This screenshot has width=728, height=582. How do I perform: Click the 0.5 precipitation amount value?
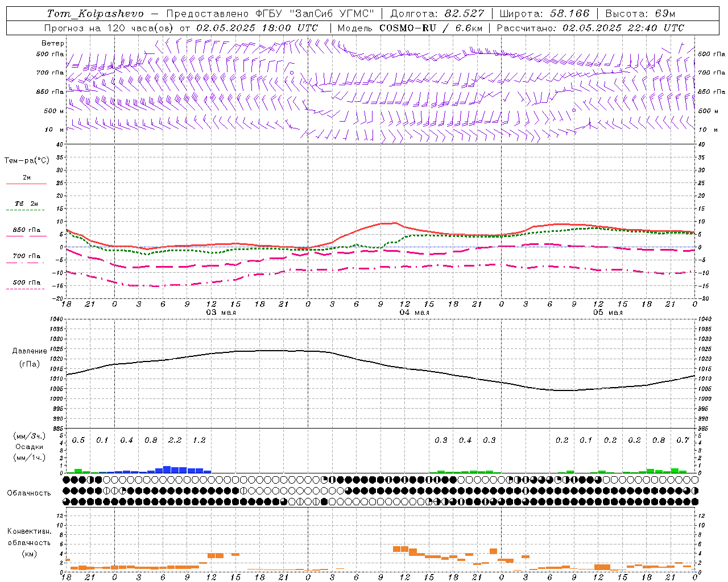tap(78, 440)
